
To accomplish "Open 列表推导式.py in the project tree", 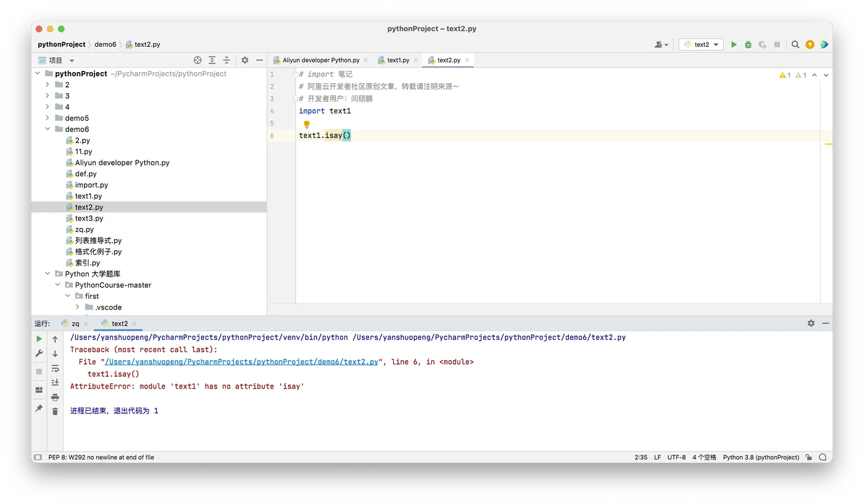I will click(x=98, y=241).
